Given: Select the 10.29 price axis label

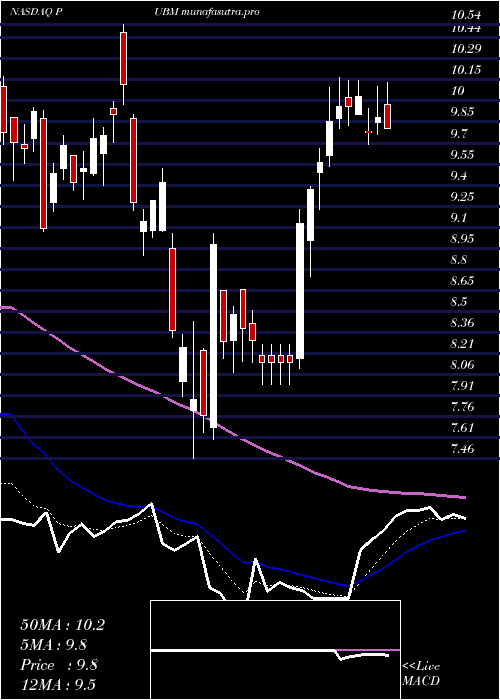Looking at the screenshot, I should (x=466, y=48).
